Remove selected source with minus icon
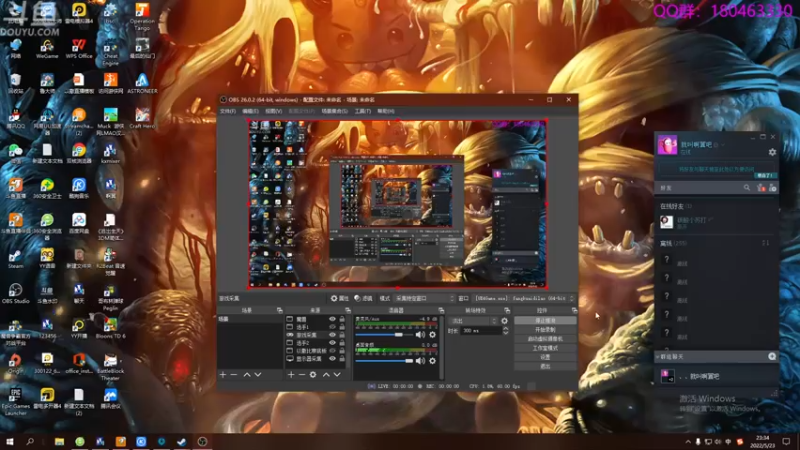Viewport: 800px width, 450px height. click(x=302, y=374)
